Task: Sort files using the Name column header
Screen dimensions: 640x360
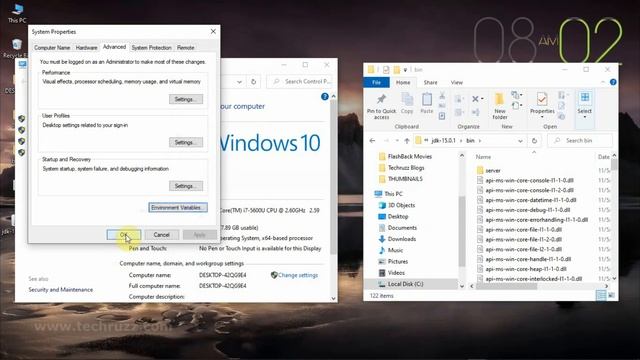Action: pos(483,157)
